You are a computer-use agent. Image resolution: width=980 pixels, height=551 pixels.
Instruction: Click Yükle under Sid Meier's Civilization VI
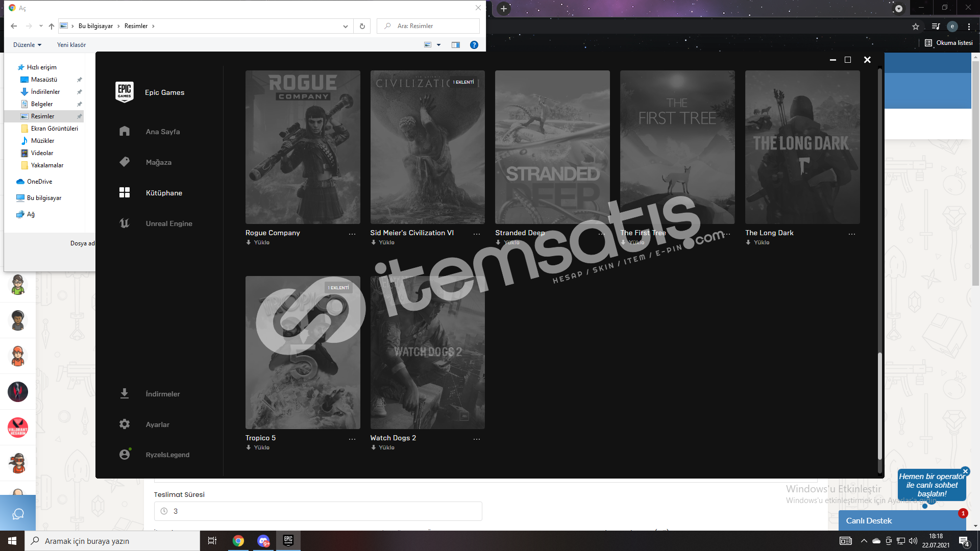point(383,242)
